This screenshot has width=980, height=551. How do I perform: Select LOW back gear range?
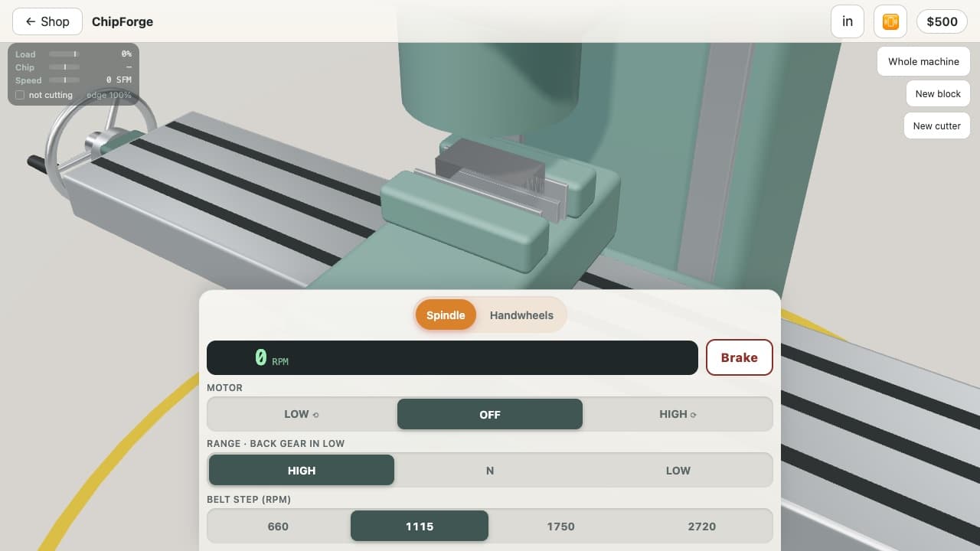tap(678, 470)
